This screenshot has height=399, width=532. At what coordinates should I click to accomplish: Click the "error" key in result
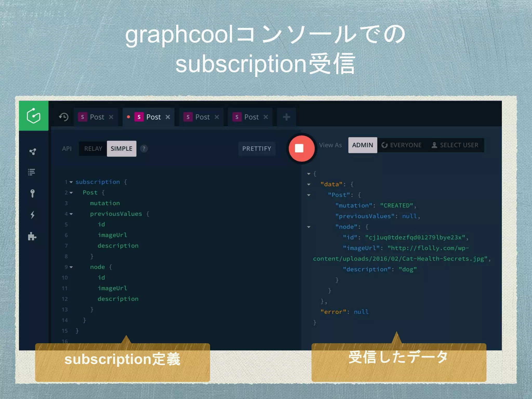coord(333,312)
